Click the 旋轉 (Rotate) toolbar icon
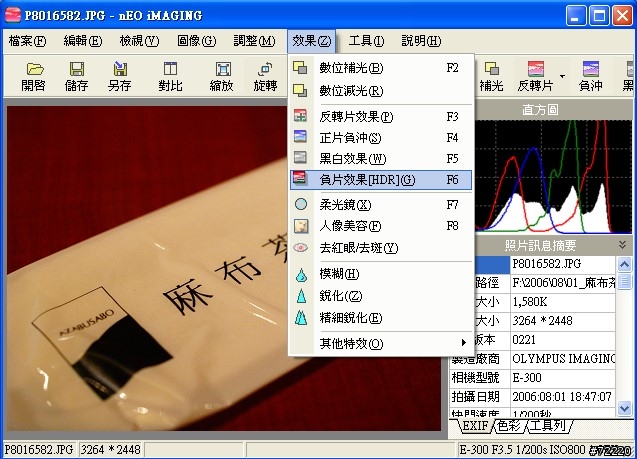The width and height of the screenshot is (637, 459). (x=265, y=77)
